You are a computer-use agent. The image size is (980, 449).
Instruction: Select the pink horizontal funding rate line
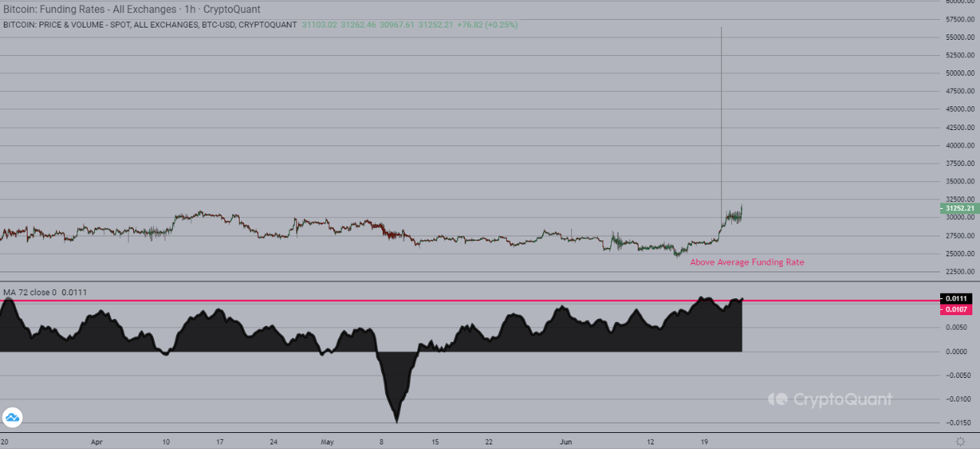coord(469,301)
